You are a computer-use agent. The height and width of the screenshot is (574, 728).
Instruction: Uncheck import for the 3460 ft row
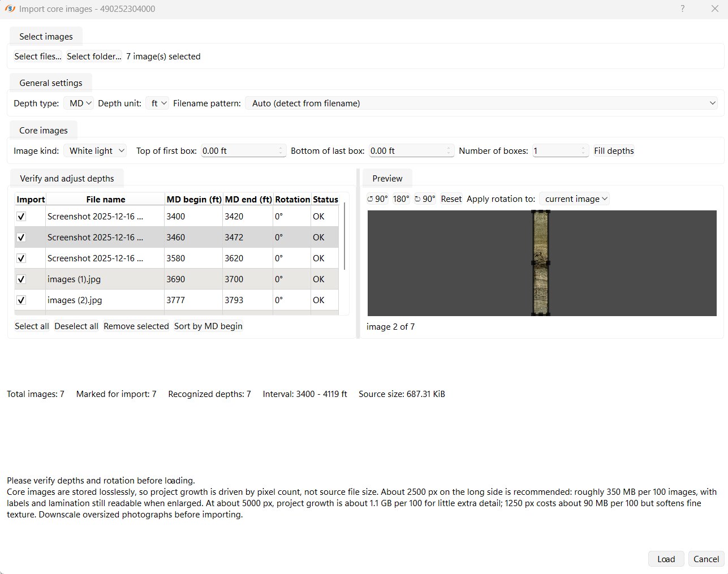21,237
